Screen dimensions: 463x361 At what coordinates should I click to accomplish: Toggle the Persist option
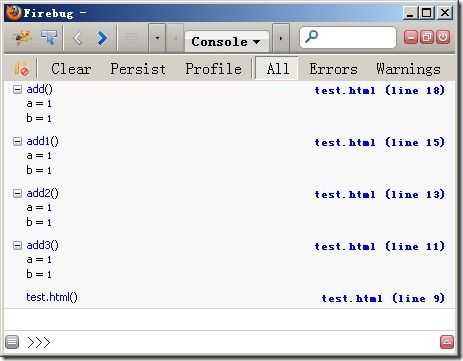point(138,69)
